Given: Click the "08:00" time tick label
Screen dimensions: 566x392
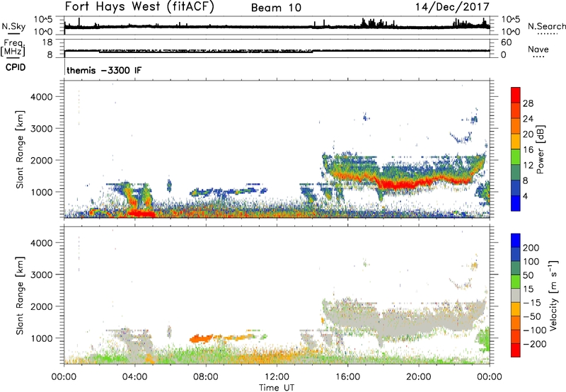Looking at the screenshot, I should point(206,377).
